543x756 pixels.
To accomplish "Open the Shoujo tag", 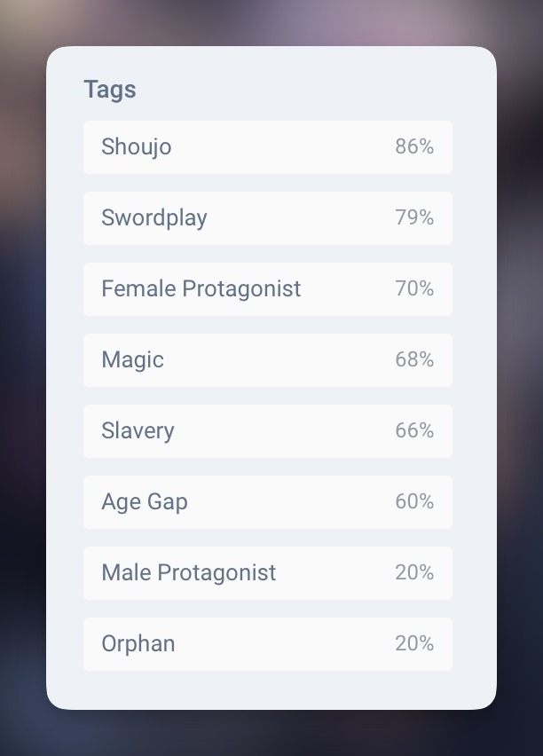I will pos(268,147).
